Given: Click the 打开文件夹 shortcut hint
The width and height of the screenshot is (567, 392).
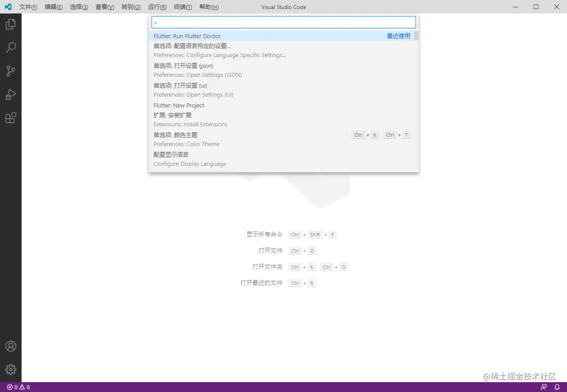Looking at the screenshot, I should [300, 267].
